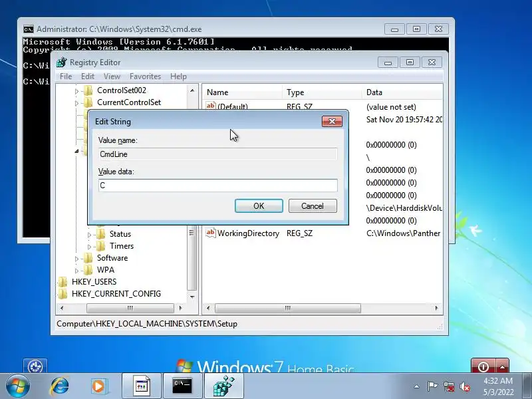Open the Help menu
The image size is (532, 399).
(x=178, y=76)
